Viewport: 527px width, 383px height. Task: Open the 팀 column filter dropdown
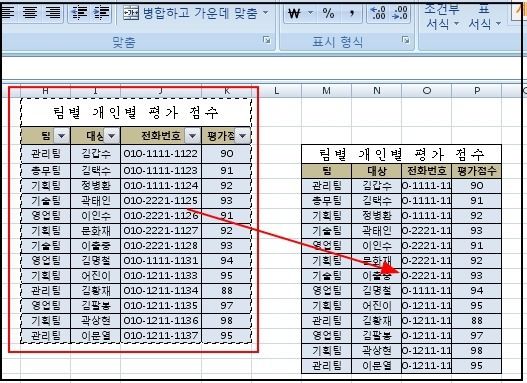(62, 136)
